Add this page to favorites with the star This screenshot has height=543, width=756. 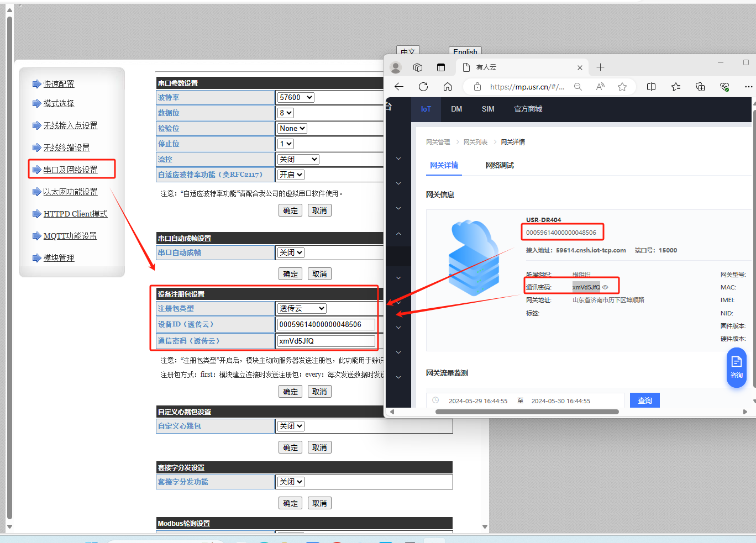point(622,87)
